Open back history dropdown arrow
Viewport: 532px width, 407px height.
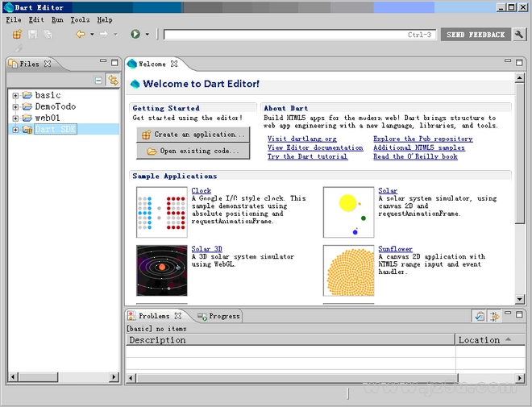coord(92,35)
